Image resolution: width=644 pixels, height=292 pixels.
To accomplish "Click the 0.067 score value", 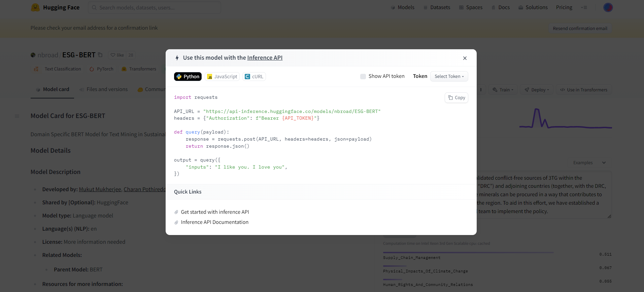I will click(605, 268).
